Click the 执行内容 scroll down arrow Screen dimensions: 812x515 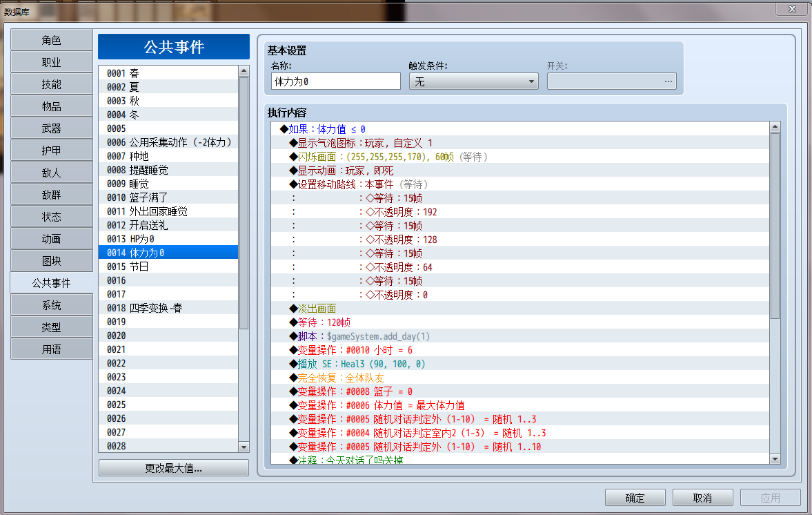click(x=775, y=458)
